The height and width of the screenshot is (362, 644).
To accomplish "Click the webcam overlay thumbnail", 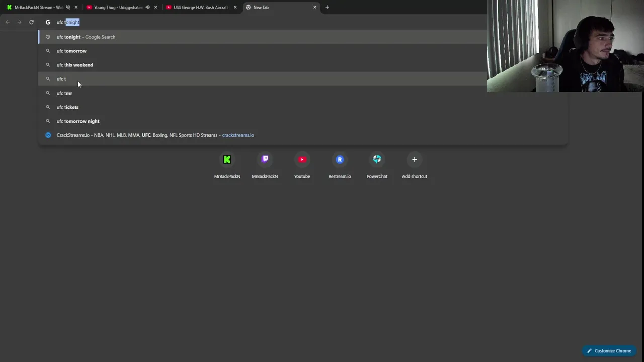I will 566,46.
